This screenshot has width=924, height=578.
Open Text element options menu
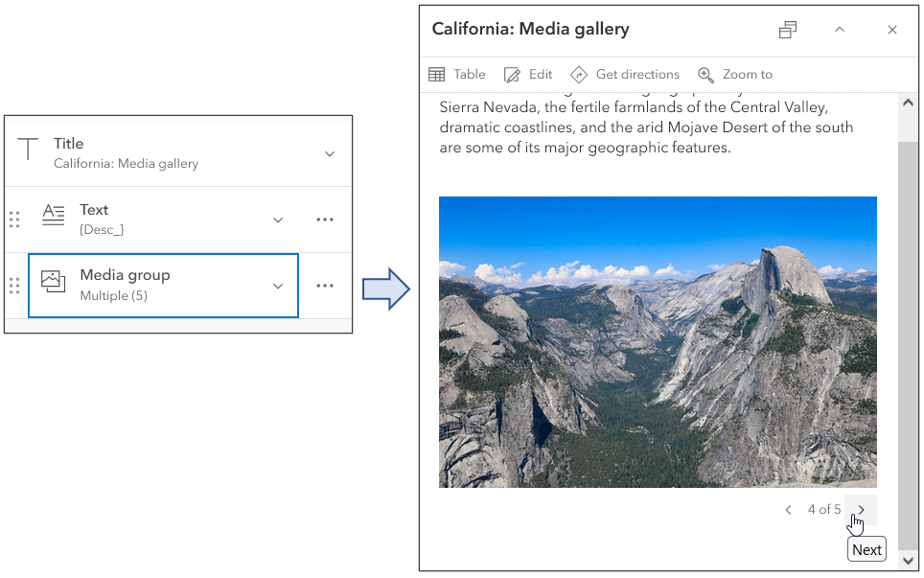pyautogui.click(x=325, y=220)
